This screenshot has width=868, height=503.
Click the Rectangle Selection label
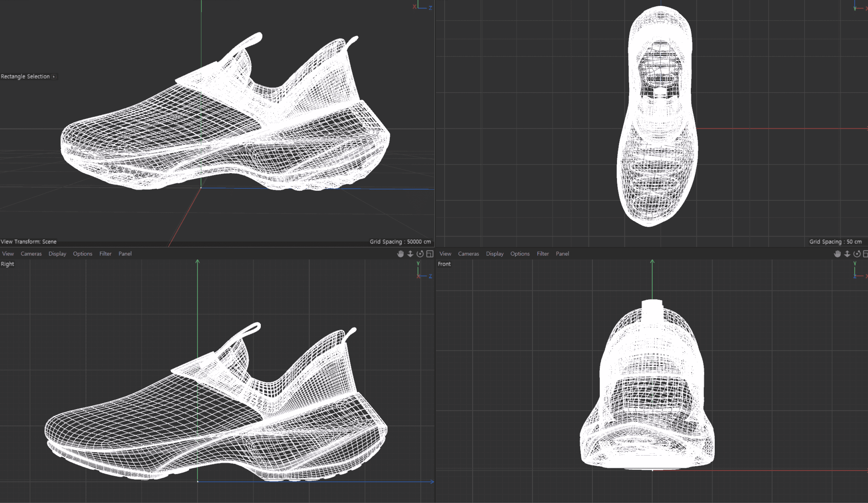click(25, 76)
